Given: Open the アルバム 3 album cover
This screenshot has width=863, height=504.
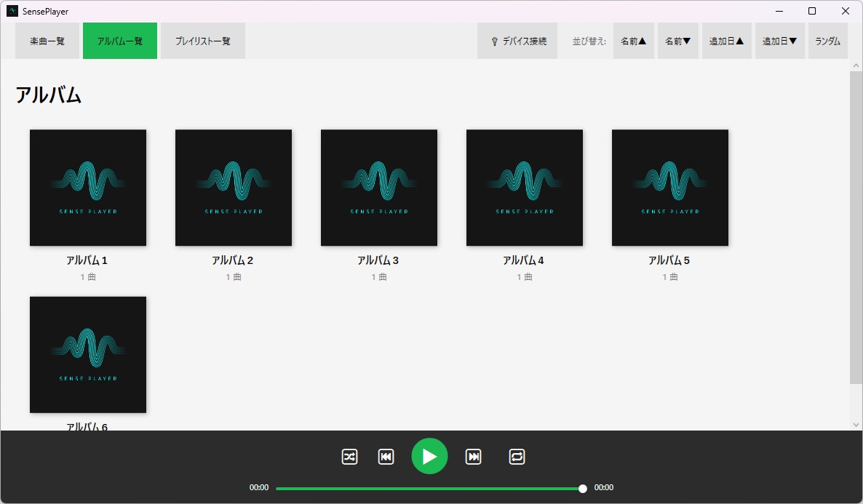Looking at the screenshot, I should click(x=378, y=187).
